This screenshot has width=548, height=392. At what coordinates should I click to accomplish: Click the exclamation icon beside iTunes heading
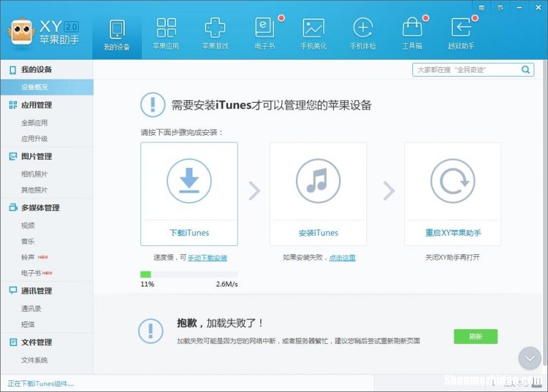[x=153, y=105]
